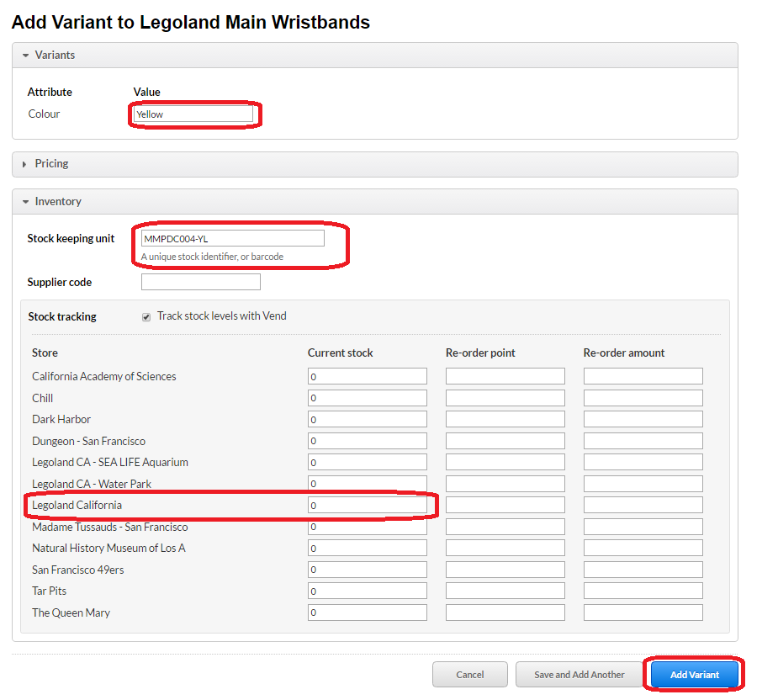The width and height of the screenshot is (778, 700).
Task: Click the Supplier code input field
Action: click(x=201, y=282)
